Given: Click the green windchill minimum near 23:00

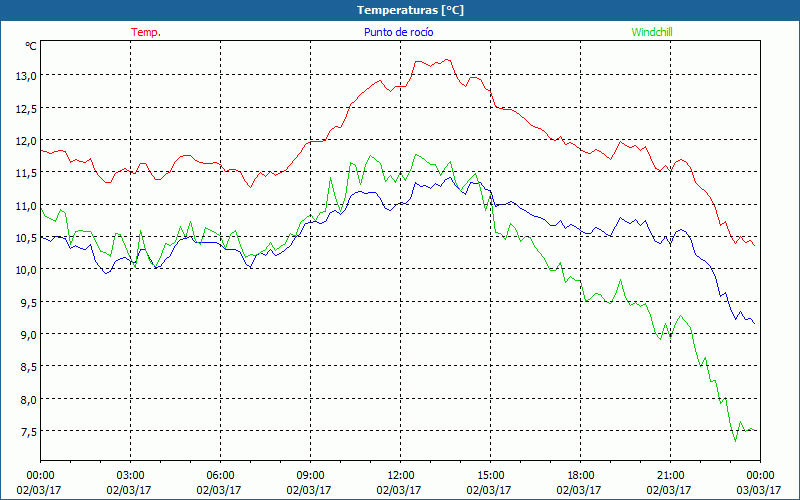Looking at the screenshot, I should click(x=735, y=441).
